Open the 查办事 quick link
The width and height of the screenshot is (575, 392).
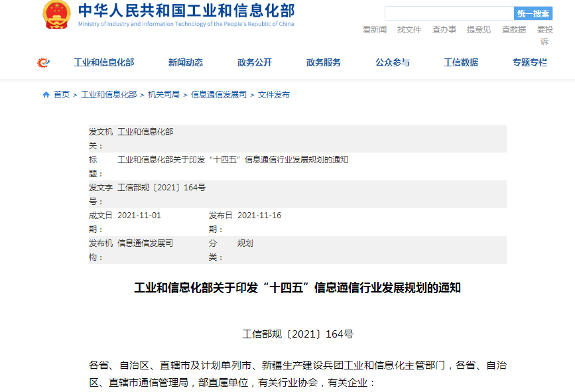tap(444, 30)
